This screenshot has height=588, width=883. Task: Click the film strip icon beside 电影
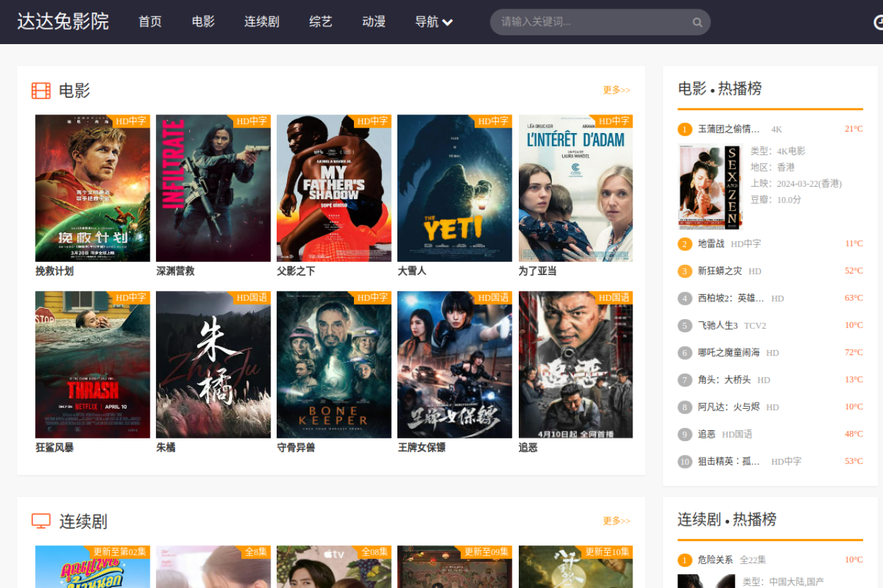pyautogui.click(x=41, y=90)
